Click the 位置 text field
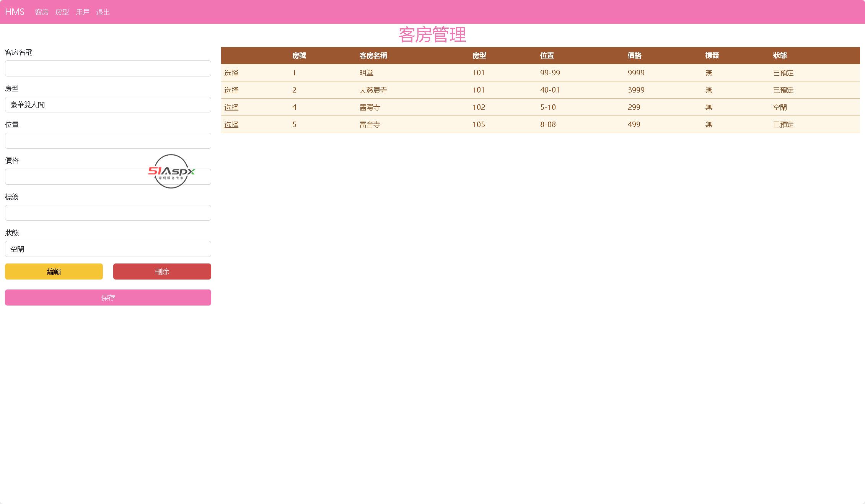 108,141
